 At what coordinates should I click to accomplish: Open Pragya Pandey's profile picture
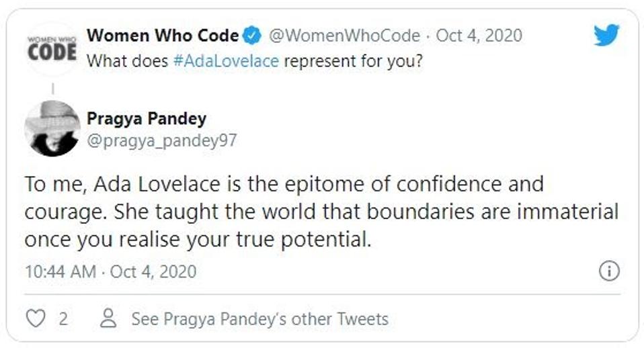(x=52, y=128)
